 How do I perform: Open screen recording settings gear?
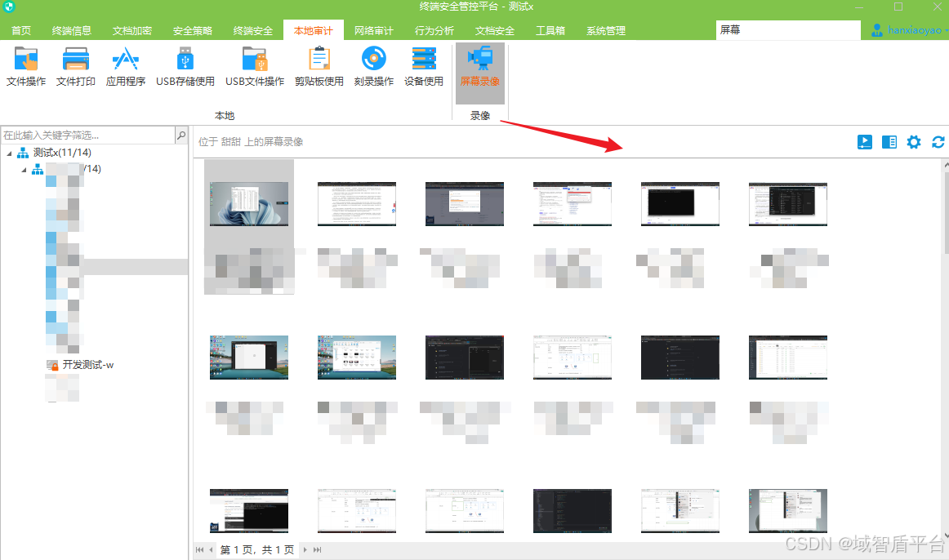[914, 142]
